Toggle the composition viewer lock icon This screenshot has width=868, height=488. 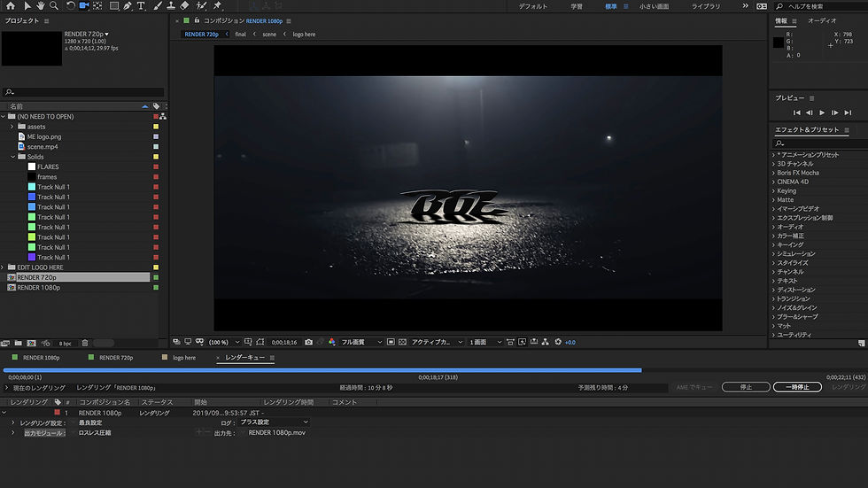(x=197, y=20)
